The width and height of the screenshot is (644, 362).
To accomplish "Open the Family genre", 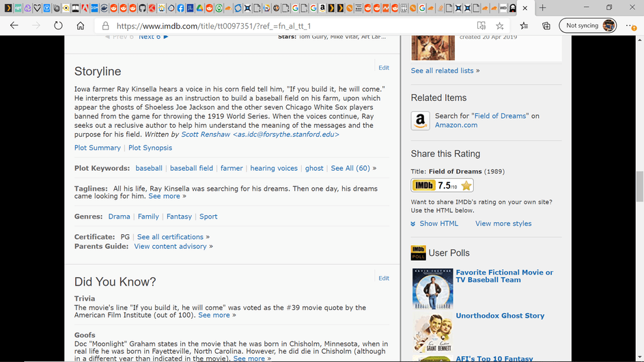I will click(x=148, y=217).
